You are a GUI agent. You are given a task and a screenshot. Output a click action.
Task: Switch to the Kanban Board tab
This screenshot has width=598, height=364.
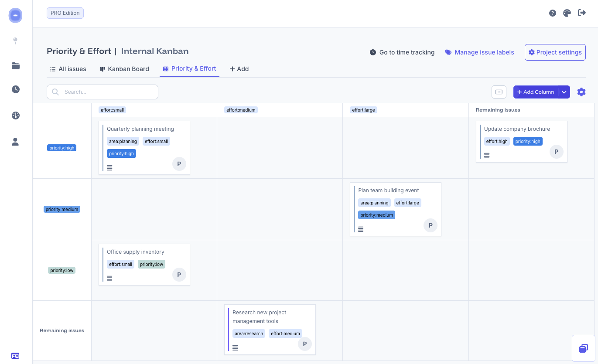pyautogui.click(x=124, y=69)
